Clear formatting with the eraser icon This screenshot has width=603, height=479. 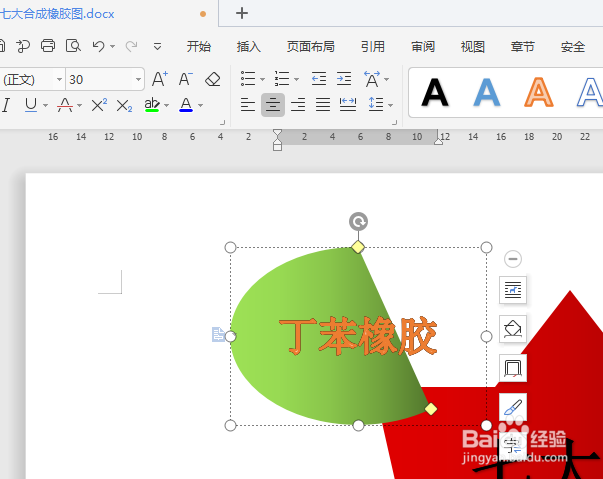pos(213,79)
